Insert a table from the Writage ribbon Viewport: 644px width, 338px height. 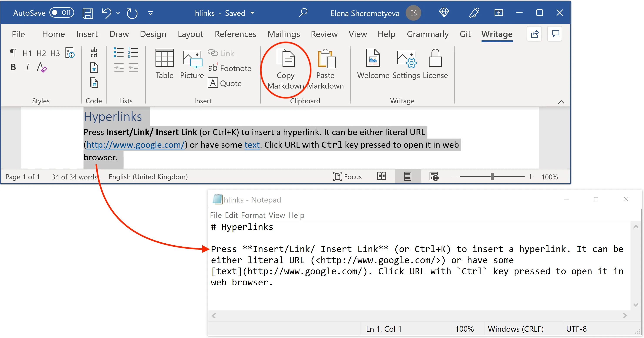[x=164, y=64]
